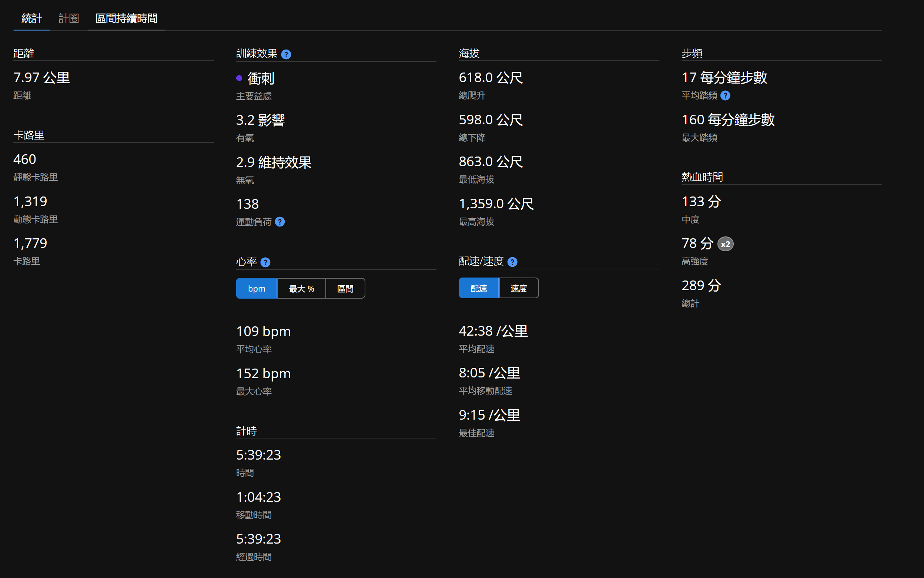Click the 卡路里 section heading

click(29, 135)
